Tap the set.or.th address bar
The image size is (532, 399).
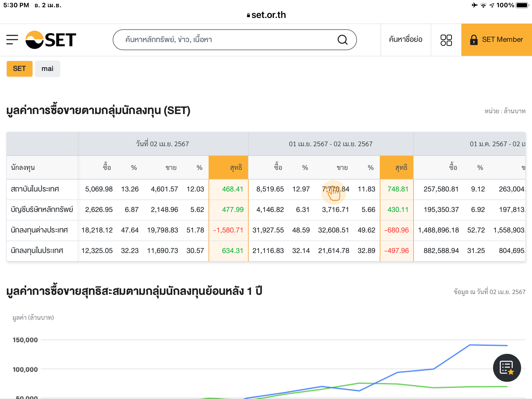click(268, 15)
